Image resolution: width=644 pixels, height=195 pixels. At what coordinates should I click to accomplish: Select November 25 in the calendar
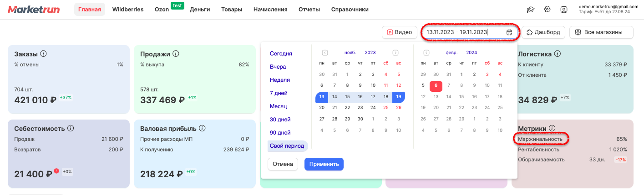point(386,108)
